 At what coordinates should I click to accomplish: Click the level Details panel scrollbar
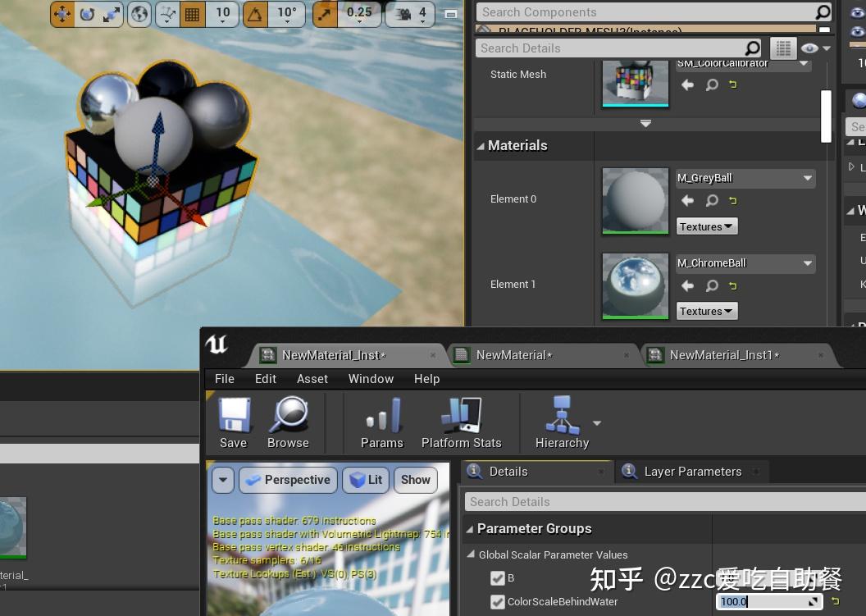tap(827, 116)
